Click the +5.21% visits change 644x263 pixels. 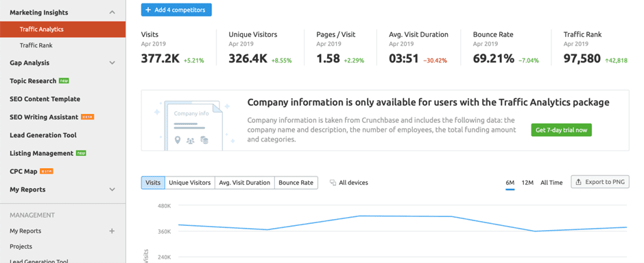point(193,60)
